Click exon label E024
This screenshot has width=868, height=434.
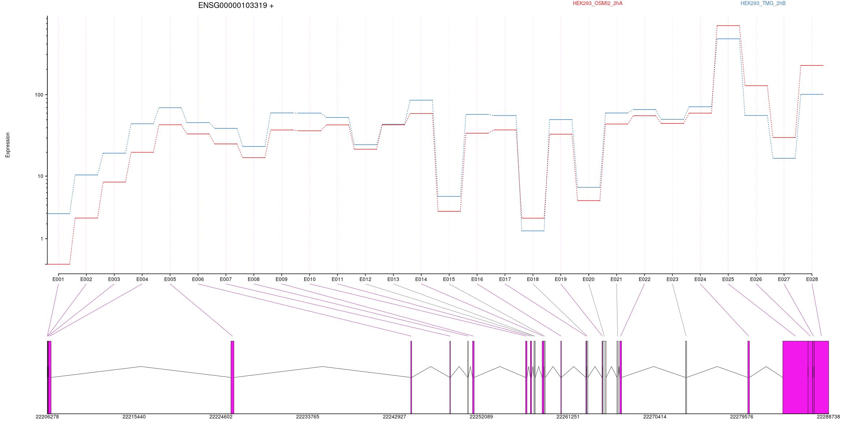[x=700, y=279]
